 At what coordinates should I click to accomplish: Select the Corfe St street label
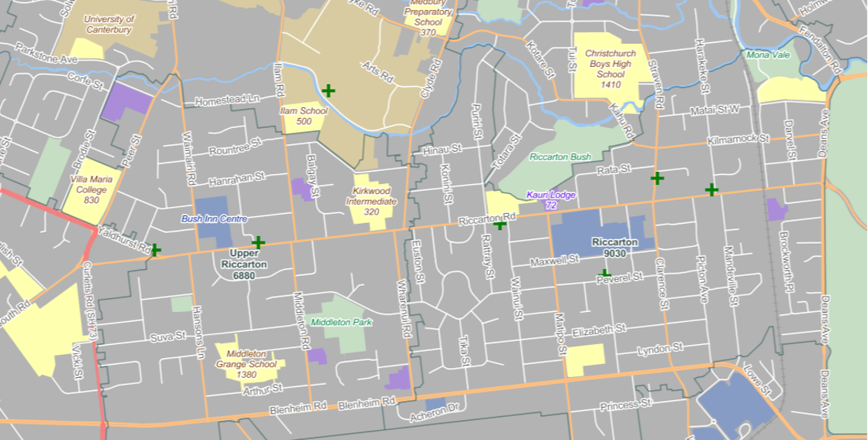[85, 81]
